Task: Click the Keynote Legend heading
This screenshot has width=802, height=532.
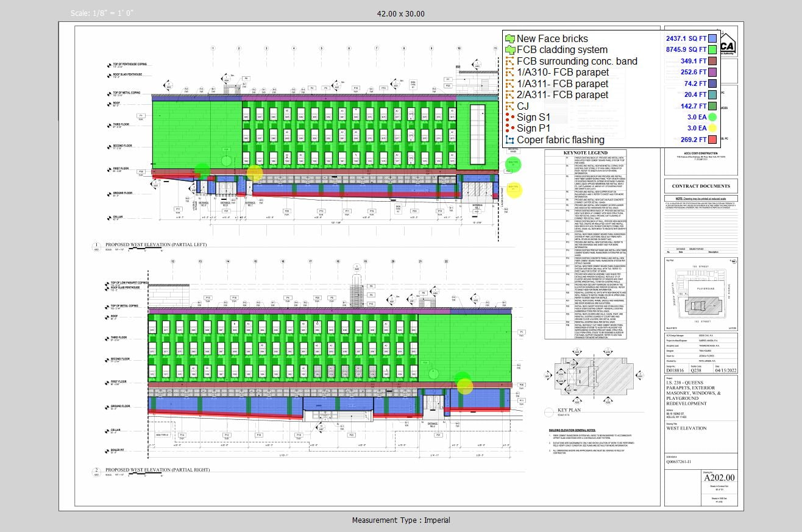Action: pos(585,153)
